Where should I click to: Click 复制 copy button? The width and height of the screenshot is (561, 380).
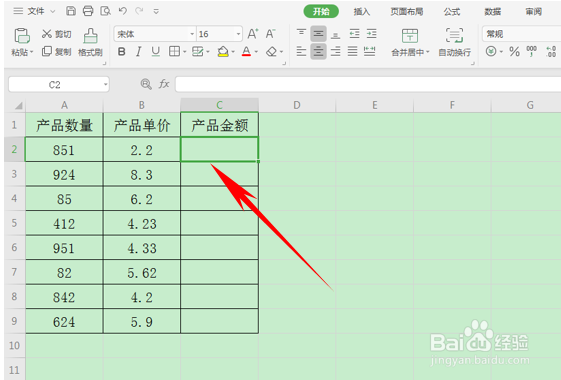(57, 52)
